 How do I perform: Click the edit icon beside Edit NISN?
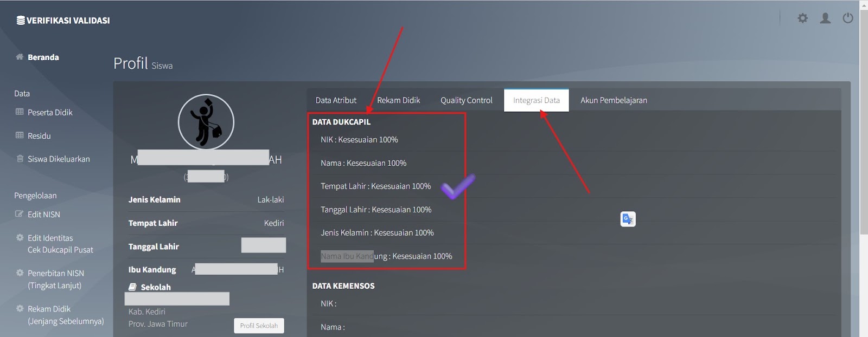tap(20, 214)
